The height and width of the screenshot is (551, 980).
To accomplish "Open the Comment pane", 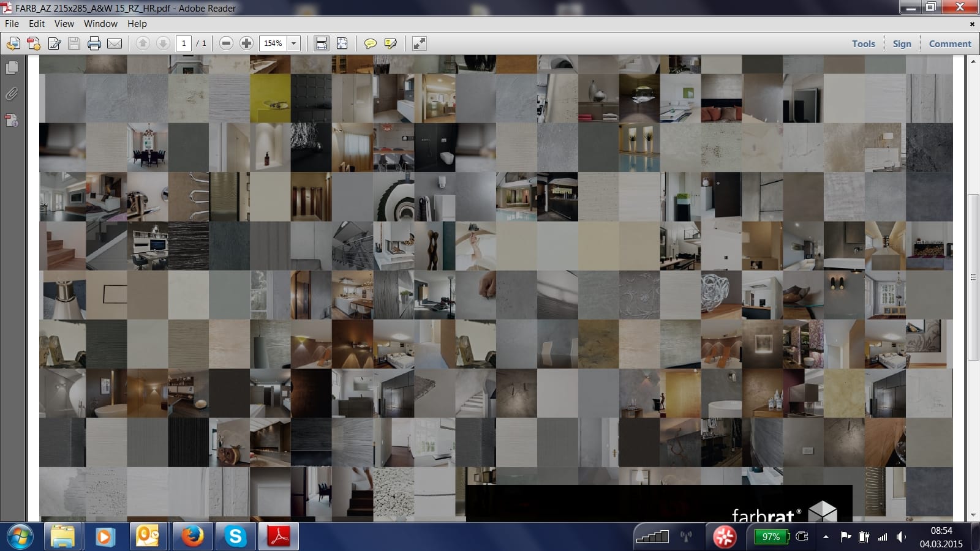I will (949, 43).
